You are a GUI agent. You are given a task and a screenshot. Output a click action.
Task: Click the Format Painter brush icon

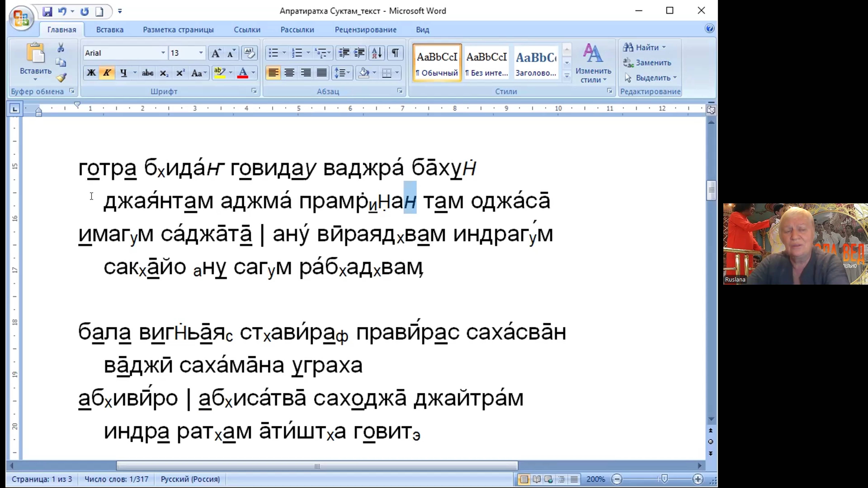[61, 78]
